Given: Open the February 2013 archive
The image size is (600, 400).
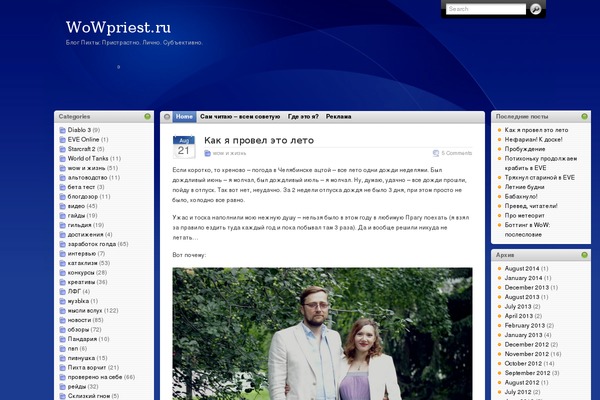Looking at the screenshot, I should tap(524, 326).
